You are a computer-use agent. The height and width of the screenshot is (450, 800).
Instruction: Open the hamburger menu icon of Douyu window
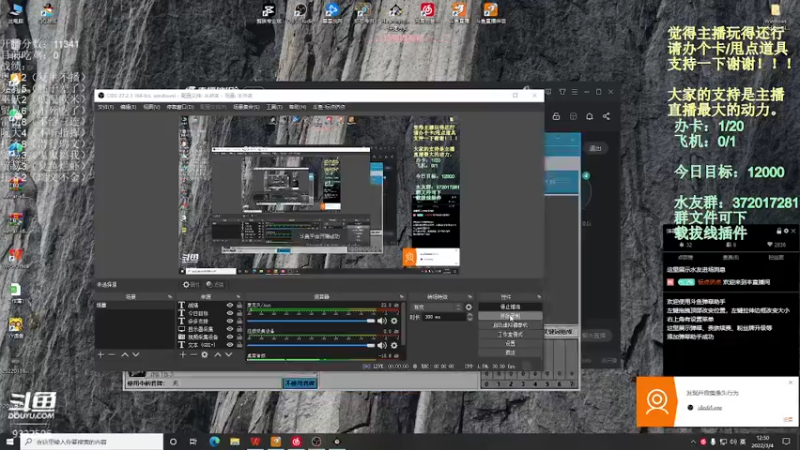[574, 92]
